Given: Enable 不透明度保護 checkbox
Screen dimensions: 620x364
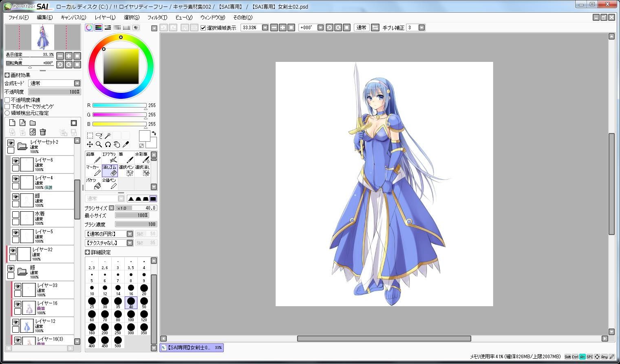Looking at the screenshot, I should point(7,100).
